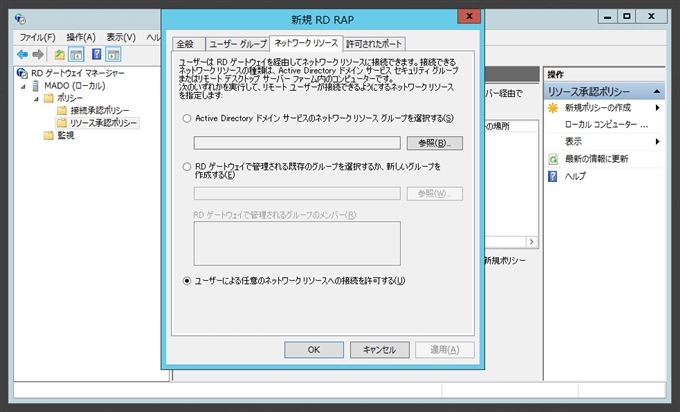The image size is (680, 412).
Task: Click the キャンセル button
Action: tap(379, 350)
